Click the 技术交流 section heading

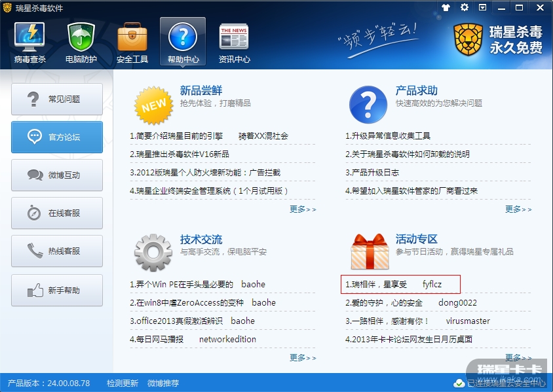click(201, 240)
